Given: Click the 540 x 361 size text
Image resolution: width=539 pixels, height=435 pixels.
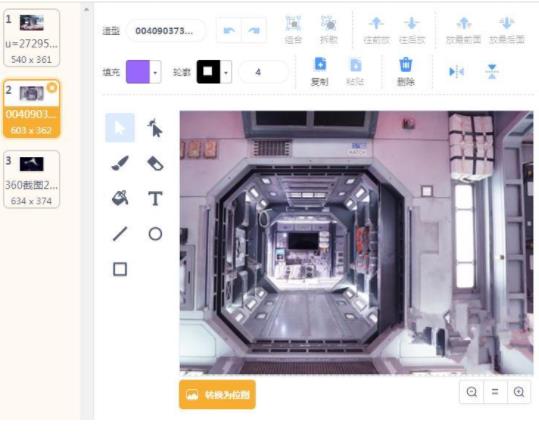Looking at the screenshot, I should [x=31, y=59].
